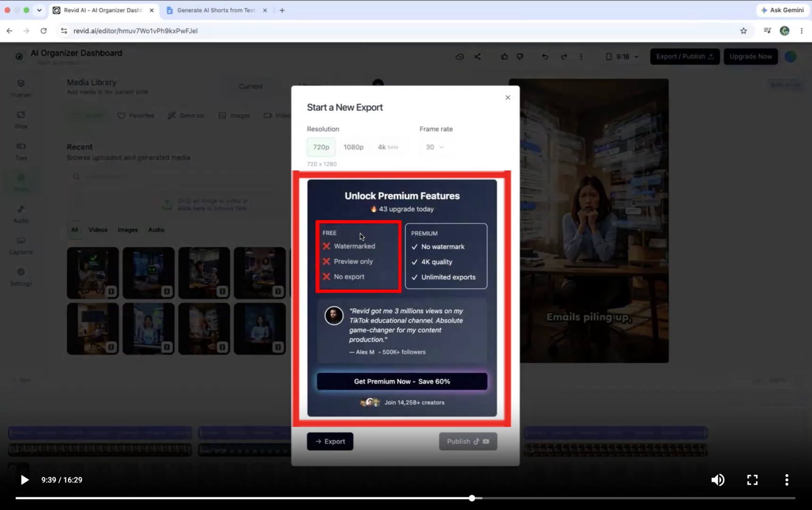Select 720p resolution
The width and height of the screenshot is (812, 510).
[x=321, y=147]
